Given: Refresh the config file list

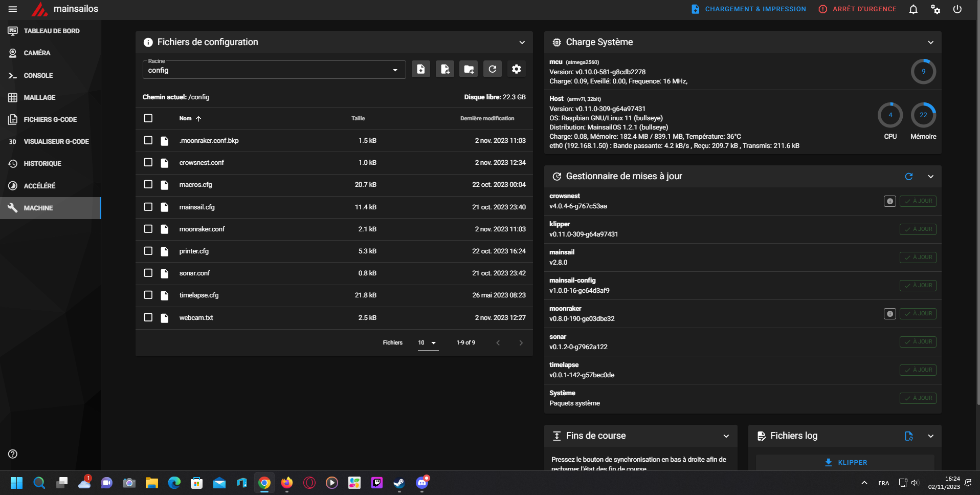Looking at the screenshot, I should click(x=493, y=69).
